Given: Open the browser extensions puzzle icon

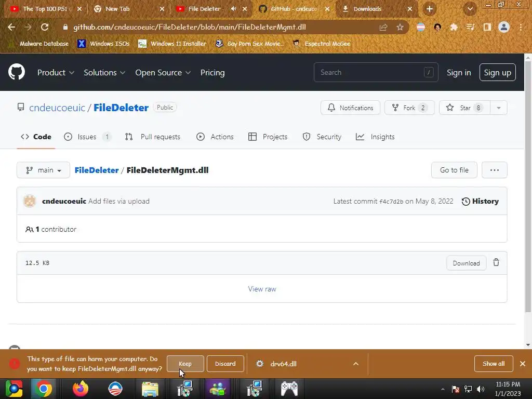Looking at the screenshot, I should [x=454, y=27].
